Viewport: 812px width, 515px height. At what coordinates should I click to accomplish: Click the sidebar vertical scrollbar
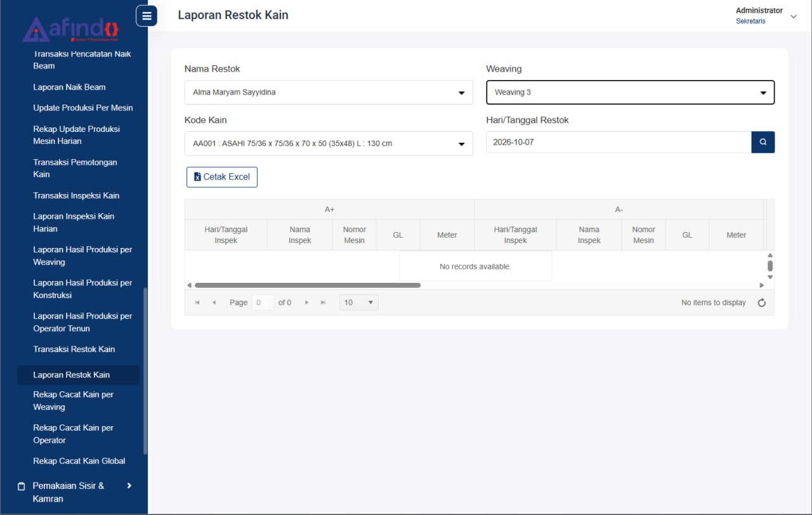coord(145,371)
